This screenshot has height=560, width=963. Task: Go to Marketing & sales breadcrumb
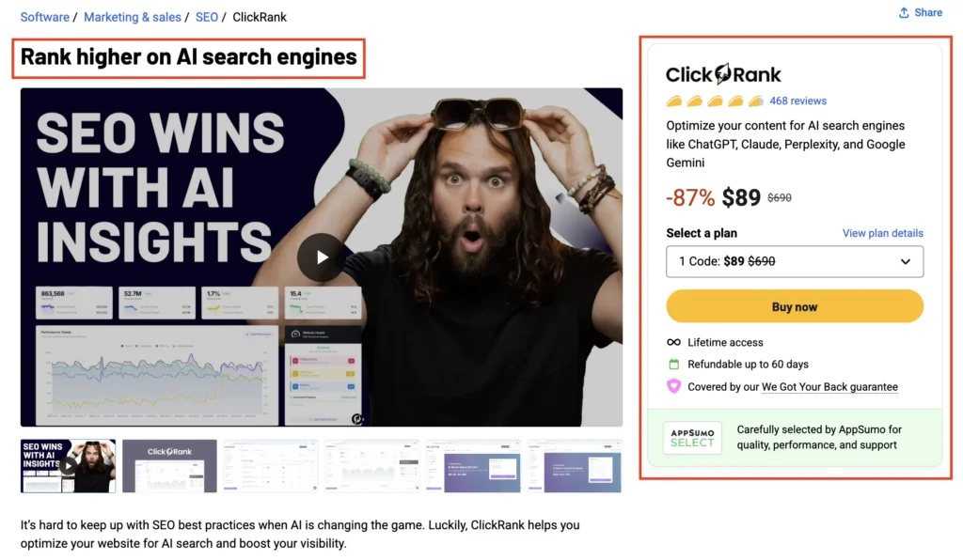point(132,17)
